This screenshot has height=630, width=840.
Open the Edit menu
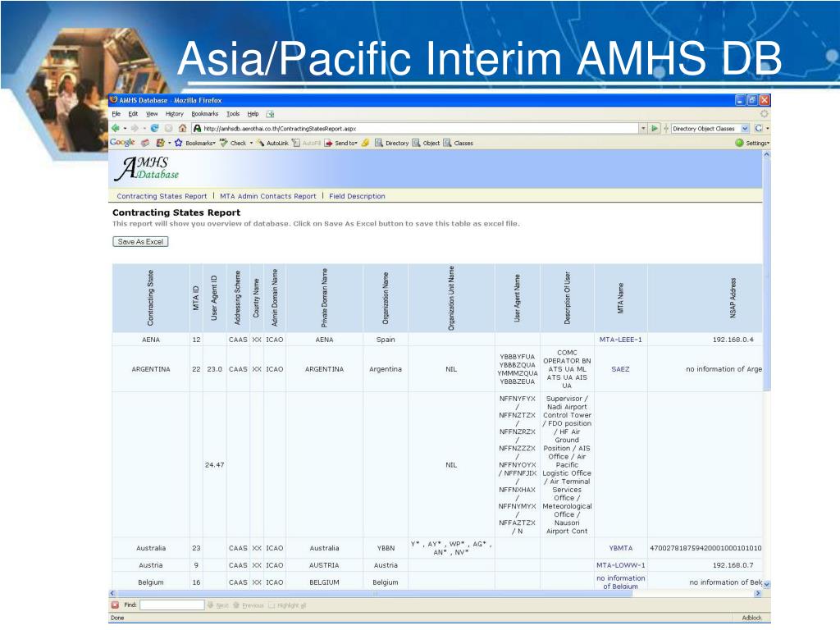tap(133, 114)
